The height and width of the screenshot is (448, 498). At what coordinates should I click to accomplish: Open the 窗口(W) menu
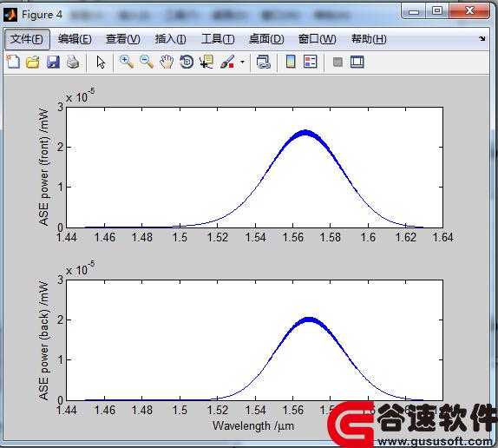(x=317, y=39)
